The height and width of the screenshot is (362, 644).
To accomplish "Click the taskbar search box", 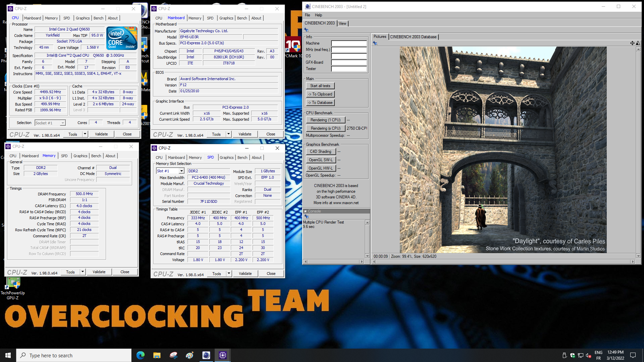I will click(x=74, y=355).
